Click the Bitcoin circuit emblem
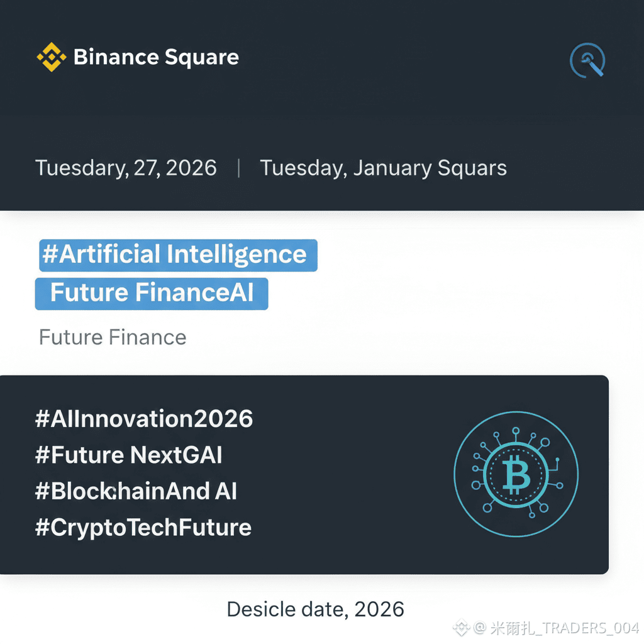This screenshot has height=644, width=644. (x=516, y=474)
